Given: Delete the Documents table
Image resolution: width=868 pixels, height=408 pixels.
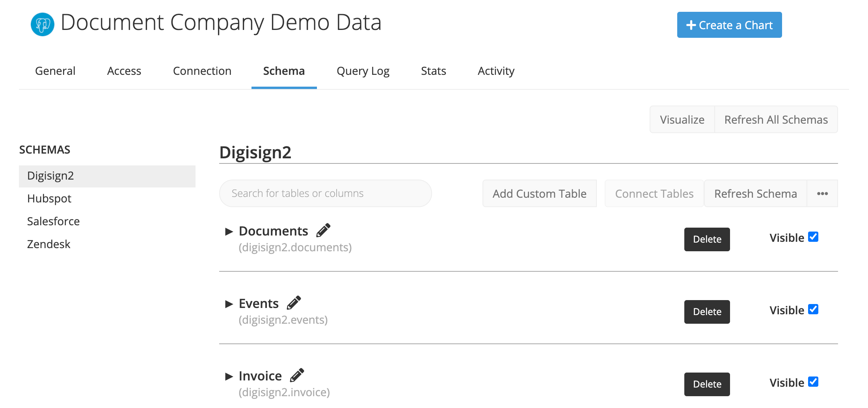Looking at the screenshot, I should pyautogui.click(x=707, y=239).
